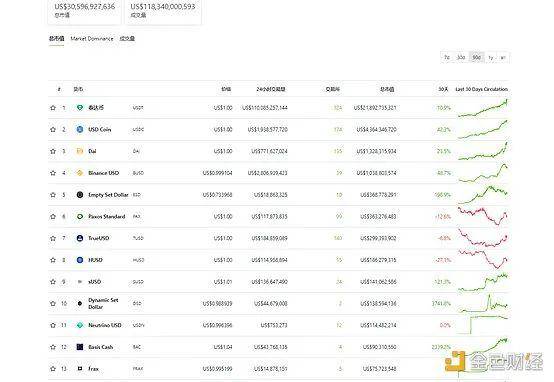Click the Binance USD coin icon
The height and width of the screenshot is (382, 554).
[80, 173]
